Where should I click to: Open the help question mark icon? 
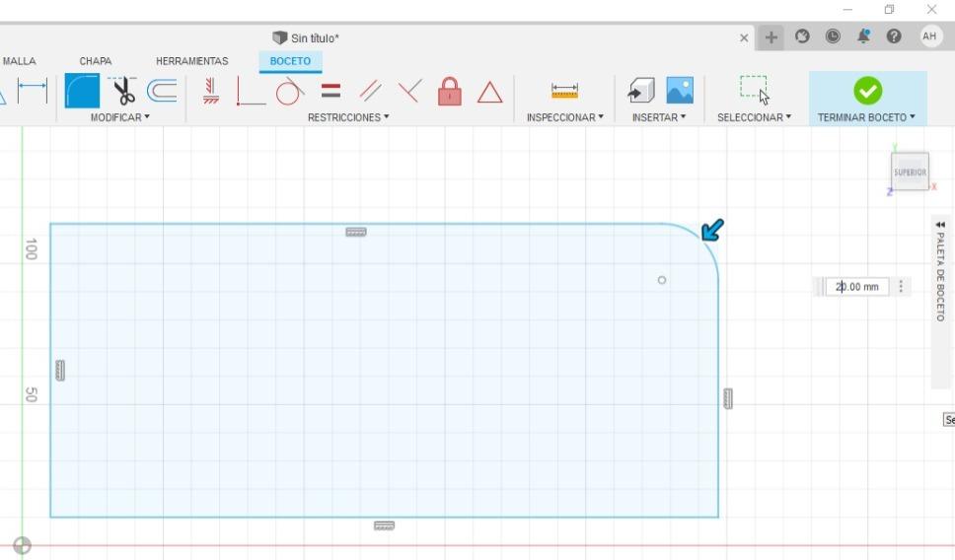pyautogui.click(x=894, y=36)
